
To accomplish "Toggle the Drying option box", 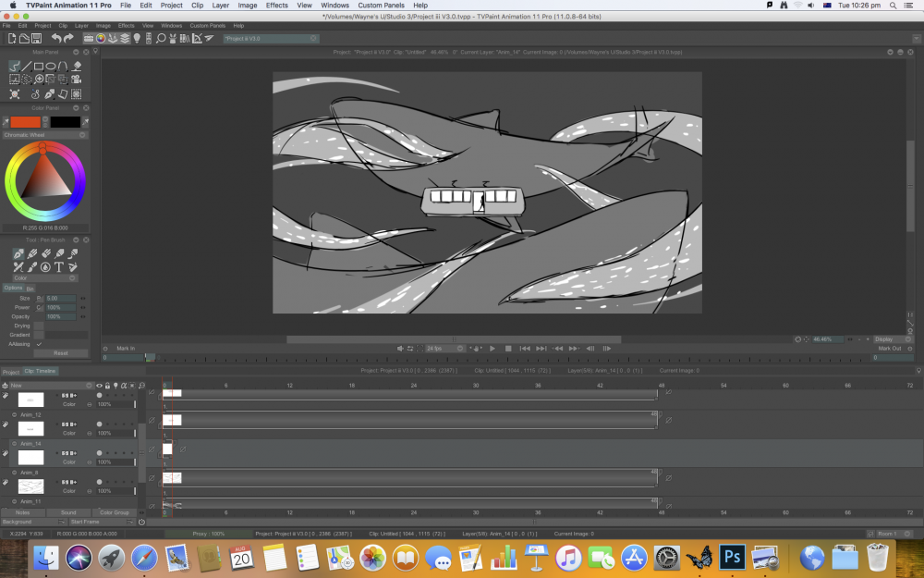I will coord(39,326).
